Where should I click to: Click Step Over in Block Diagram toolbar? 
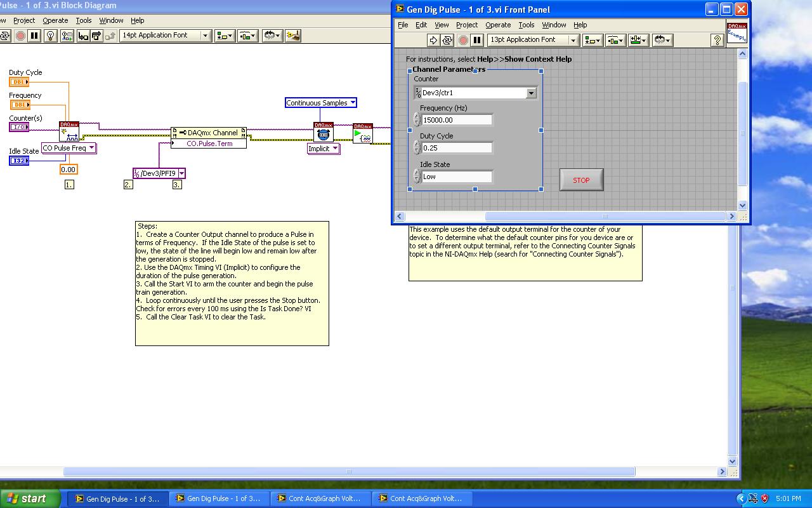point(96,36)
